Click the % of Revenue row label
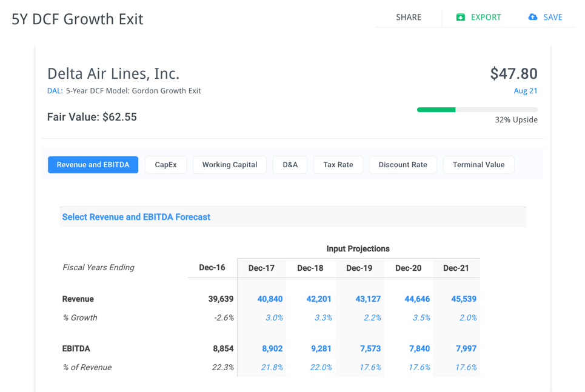The image size is (585, 392). 87,367
